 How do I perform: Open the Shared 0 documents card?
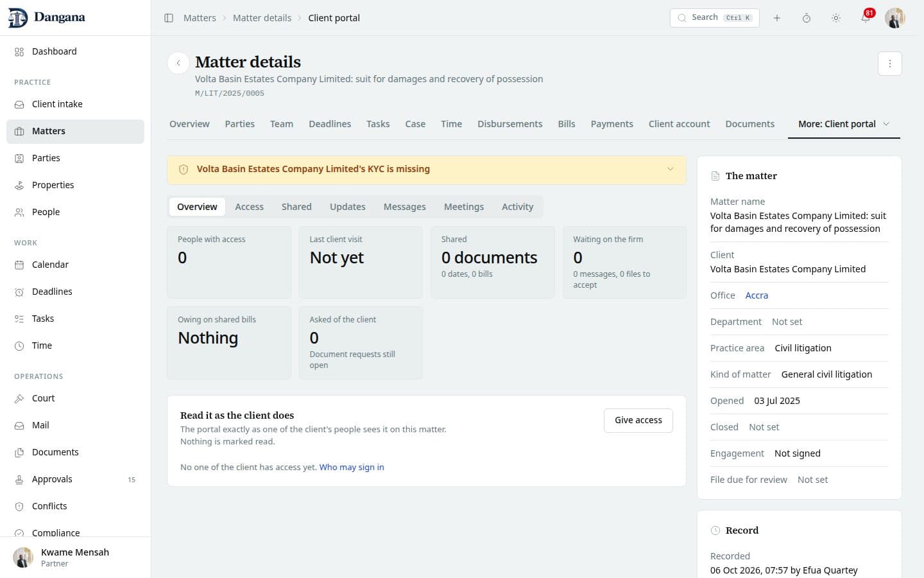tap(492, 262)
